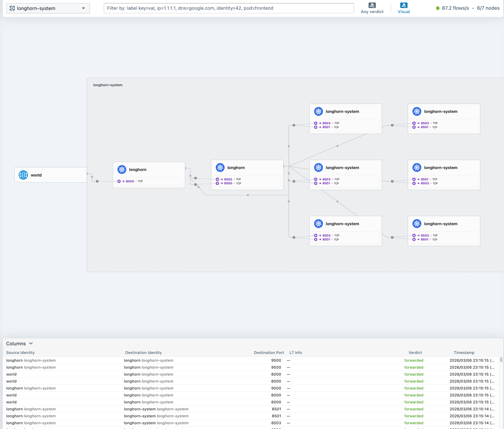This screenshot has height=429, width=504.
Task: Click the world globe icon
Action: click(x=23, y=175)
